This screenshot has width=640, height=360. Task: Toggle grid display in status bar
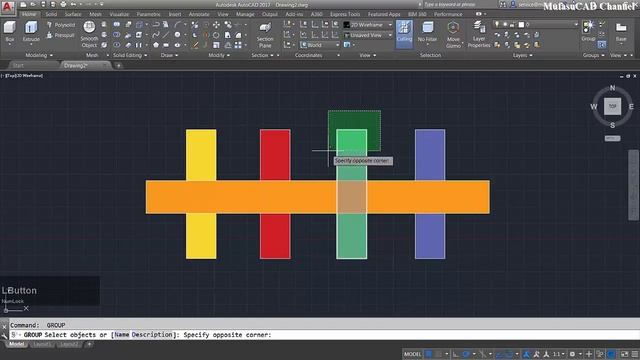[429, 354]
